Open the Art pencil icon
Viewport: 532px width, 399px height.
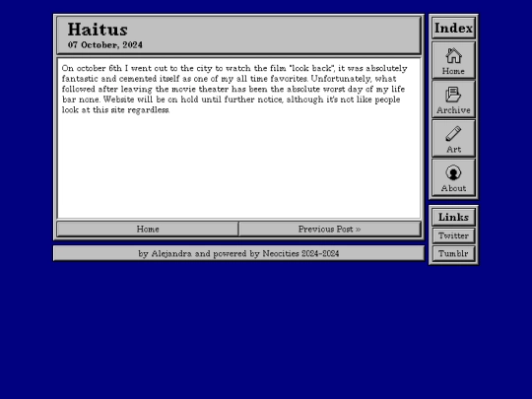pyautogui.click(x=453, y=134)
